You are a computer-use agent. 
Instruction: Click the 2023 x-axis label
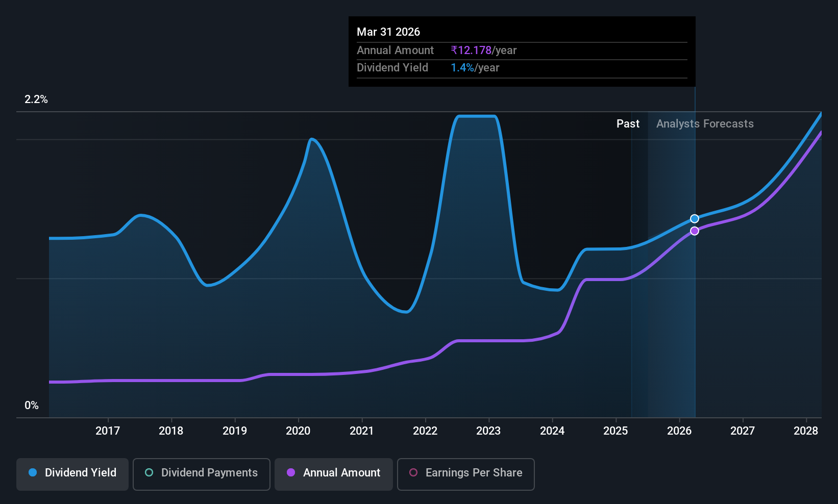pyautogui.click(x=488, y=431)
